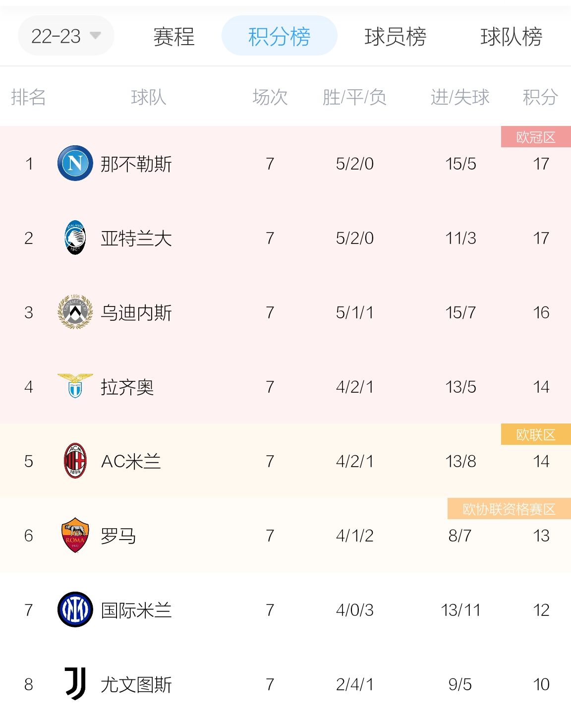Tap the Udinese club crest

[x=75, y=312]
